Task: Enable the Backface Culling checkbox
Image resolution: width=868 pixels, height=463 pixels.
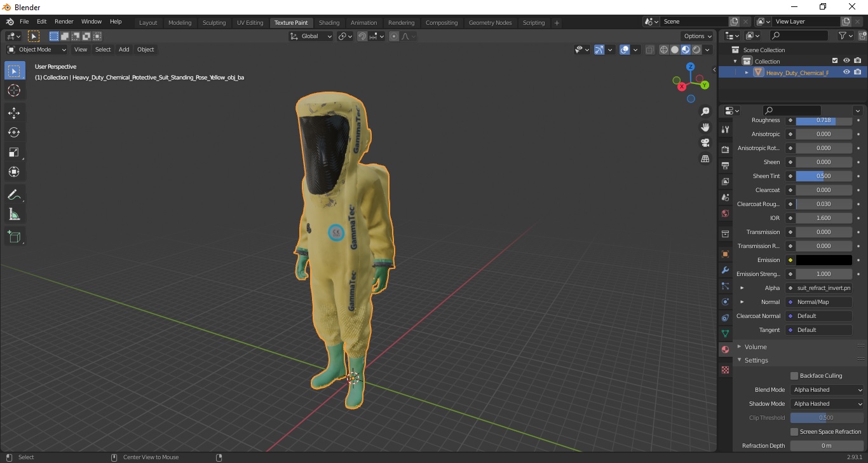Action: point(794,376)
